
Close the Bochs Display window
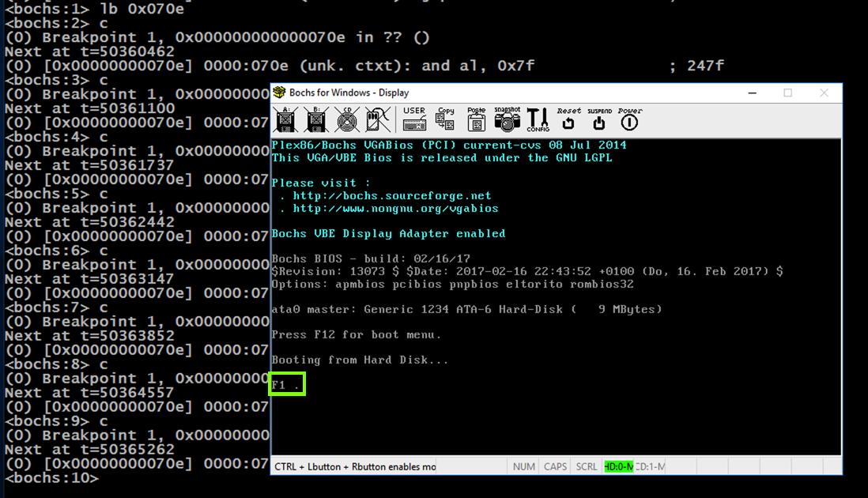(x=825, y=93)
